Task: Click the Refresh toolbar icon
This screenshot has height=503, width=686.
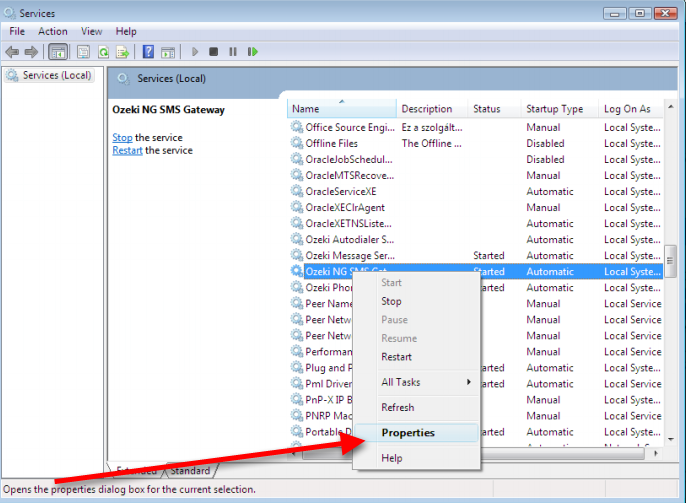Action: 103,52
